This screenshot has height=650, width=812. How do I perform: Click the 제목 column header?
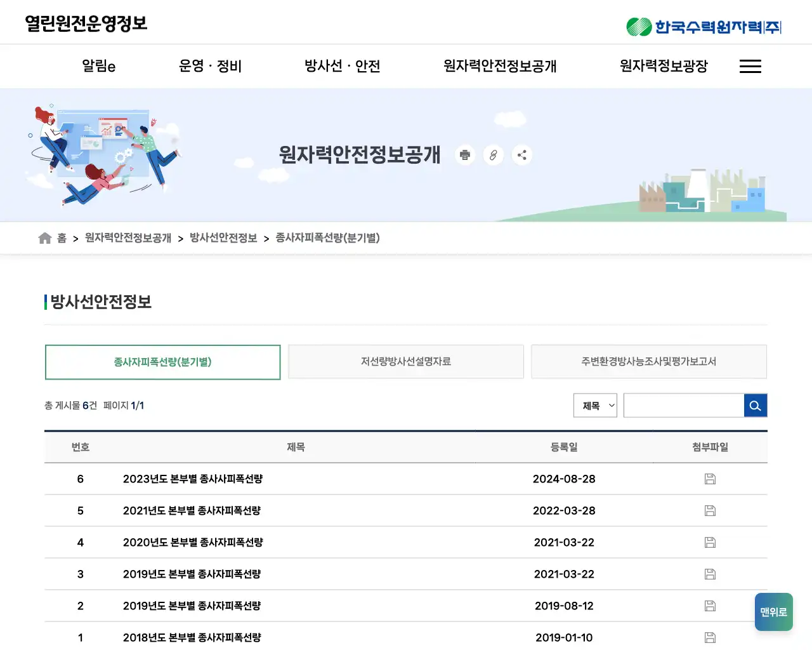[296, 447]
